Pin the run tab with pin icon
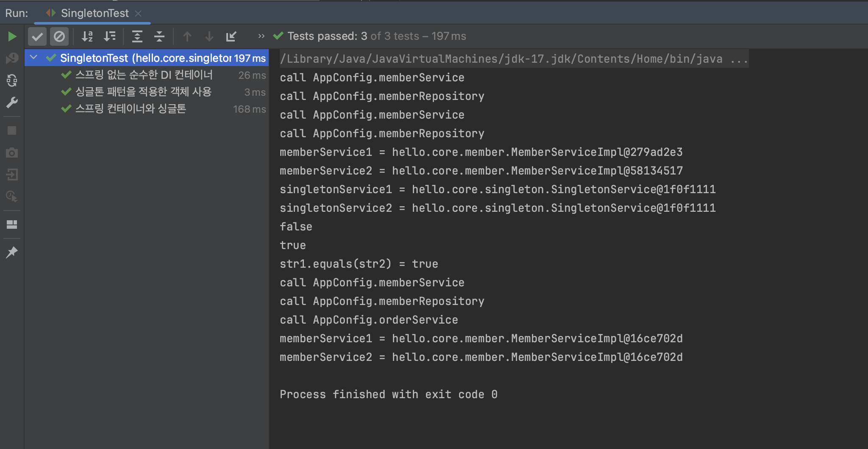The width and height of the screenshot is (868, 449). click(12, 252)
